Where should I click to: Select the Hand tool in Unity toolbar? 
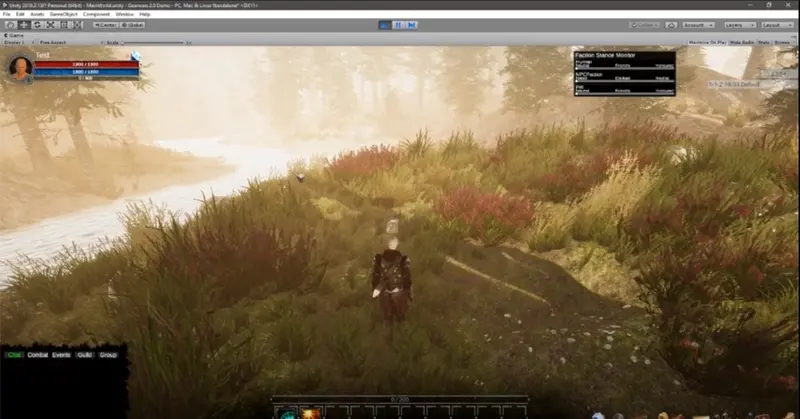click(10, 24)
